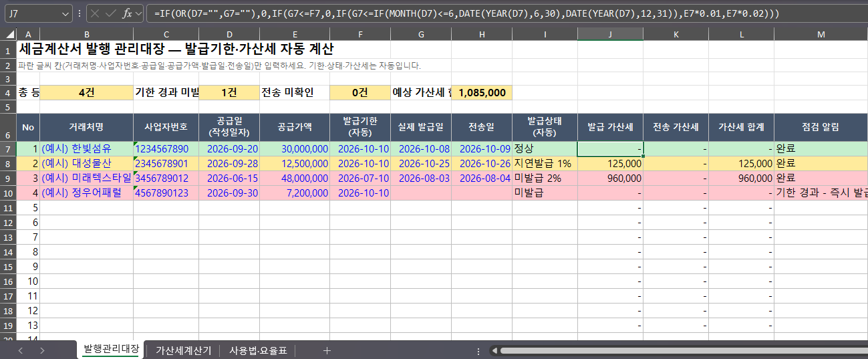This screenshot has width=868, height=359.
Task: Click the horizontal scrollbar left arrow
Action: pos(493,350)
